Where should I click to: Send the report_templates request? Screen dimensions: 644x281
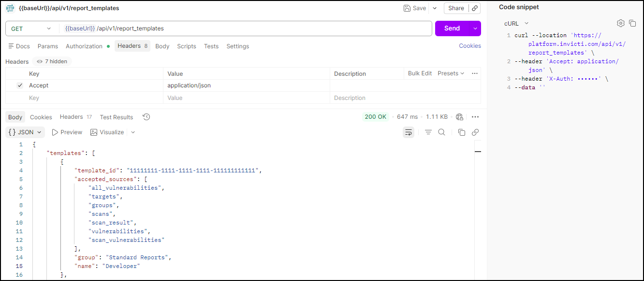pyautogui.click(x=457, y=28)
